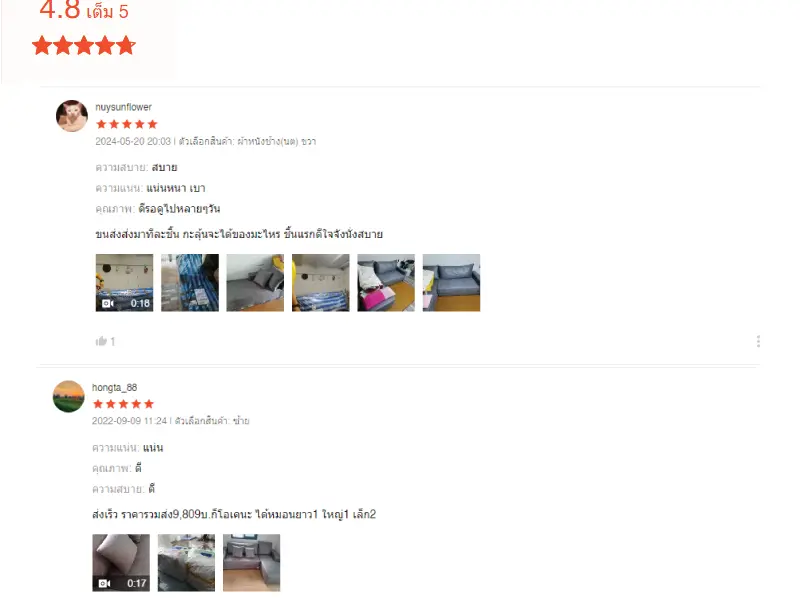Image resolution: width=800 pixels, height=600 pixels.
Task: Click nuysunflower's five-star rating
Action: 127,124
